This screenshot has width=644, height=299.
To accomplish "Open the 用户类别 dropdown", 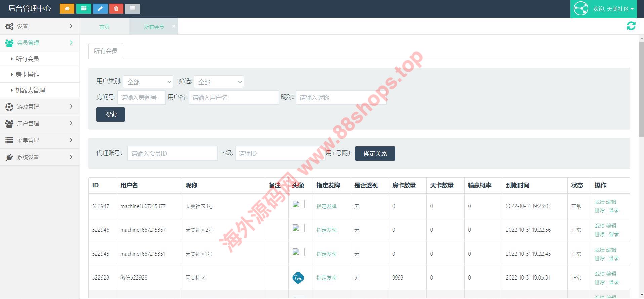I will (x=148, y=82).
